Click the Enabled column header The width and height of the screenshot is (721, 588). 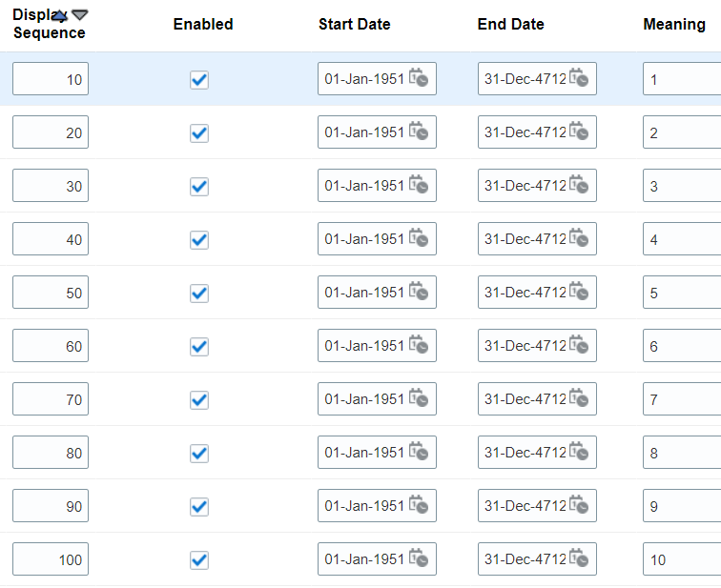(203, 24)
